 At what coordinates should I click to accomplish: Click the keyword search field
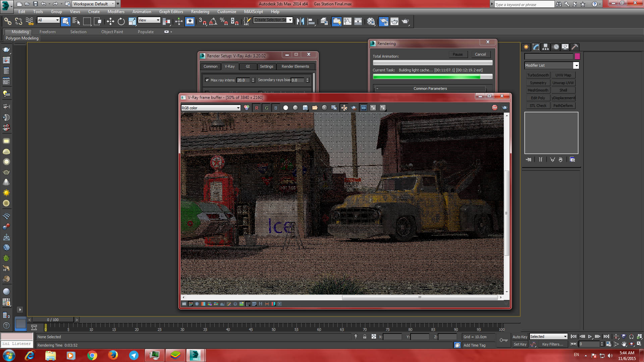(x=524, y=4)
